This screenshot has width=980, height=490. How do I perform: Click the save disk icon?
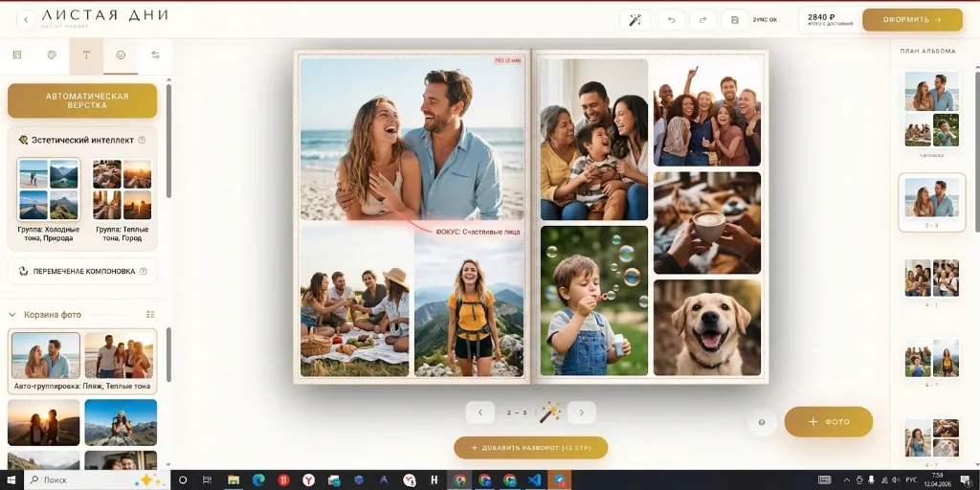point(734,19)
